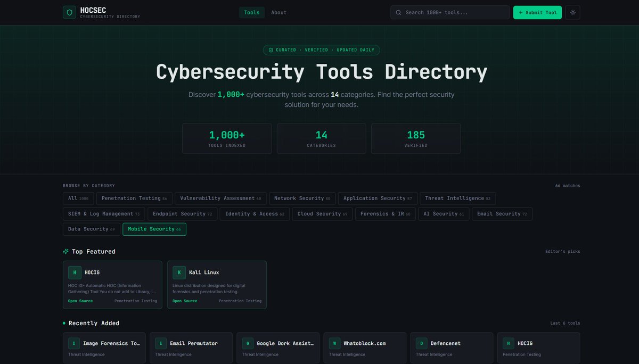
Task: Toggle the light/dark theme button
Action: click(573, 12)
